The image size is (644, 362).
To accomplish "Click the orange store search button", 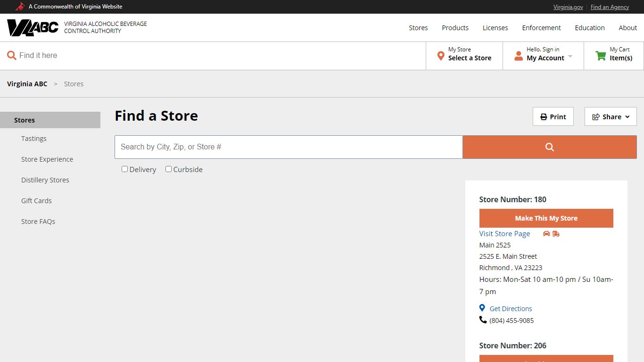I will pos(550,147).
